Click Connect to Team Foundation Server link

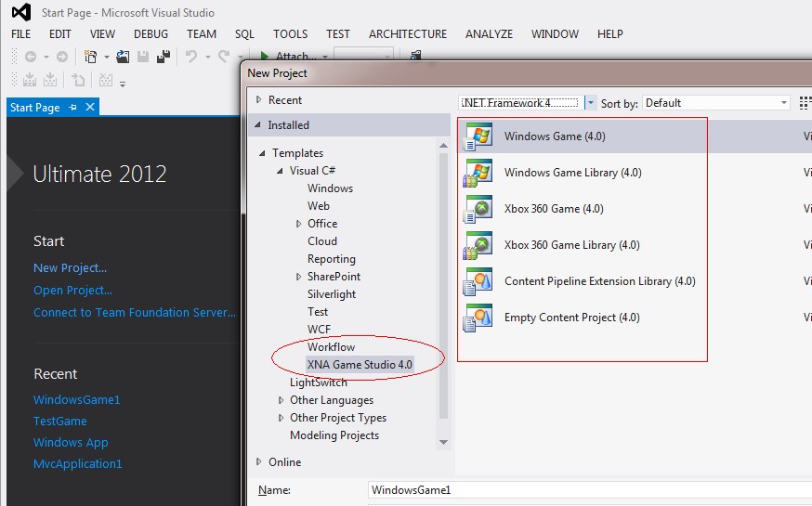(134, 313)
